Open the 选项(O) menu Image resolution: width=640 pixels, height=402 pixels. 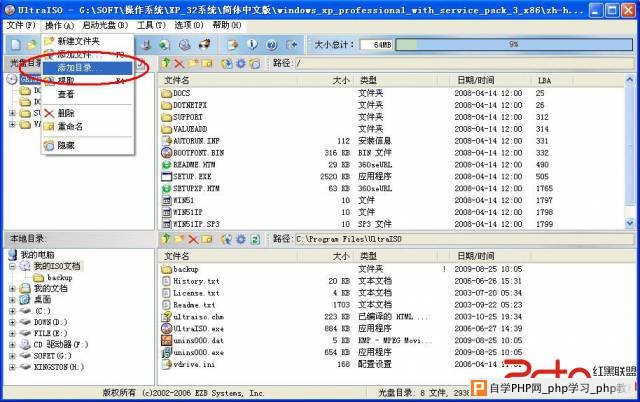[x=189, y=25]
